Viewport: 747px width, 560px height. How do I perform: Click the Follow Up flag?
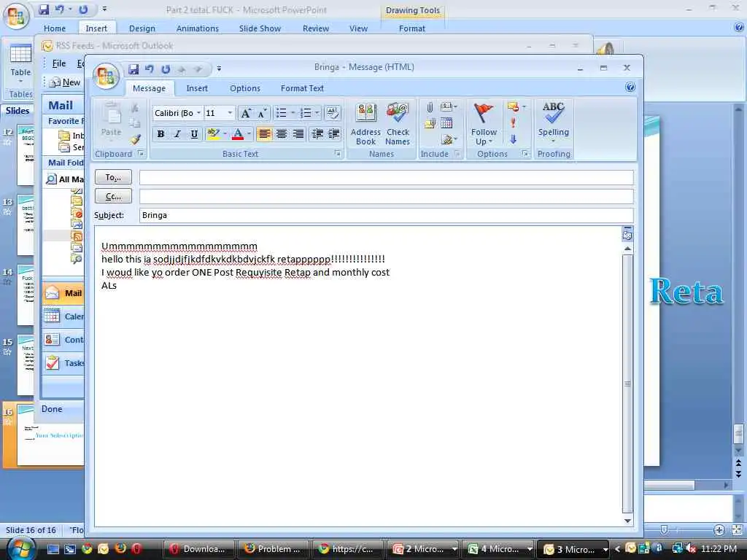(484, 124)
